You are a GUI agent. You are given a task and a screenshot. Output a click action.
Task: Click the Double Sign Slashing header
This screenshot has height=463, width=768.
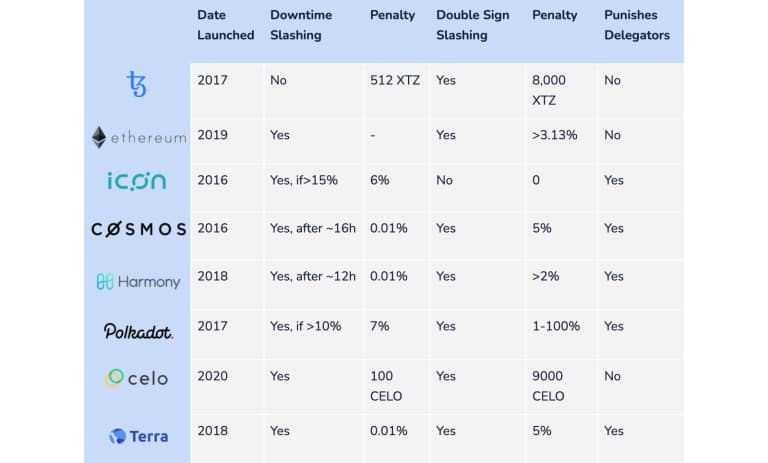click(x=474, y=25)
